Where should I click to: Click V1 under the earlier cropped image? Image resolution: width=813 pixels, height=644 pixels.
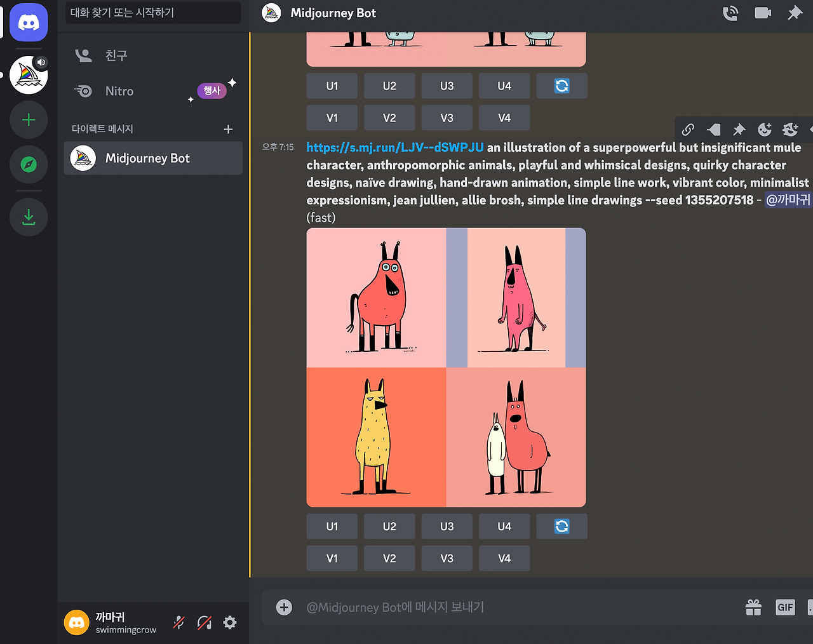coord(332,117)
